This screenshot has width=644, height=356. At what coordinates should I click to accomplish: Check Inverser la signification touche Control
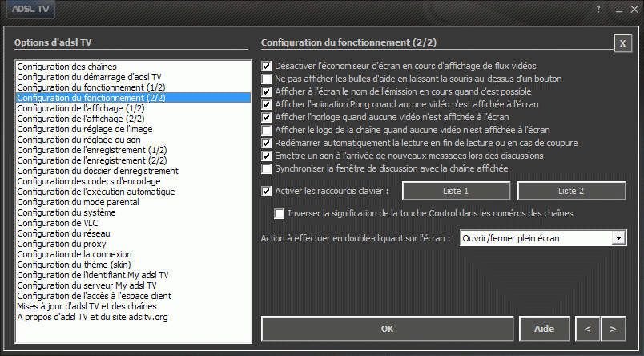[x=280, y=214]
